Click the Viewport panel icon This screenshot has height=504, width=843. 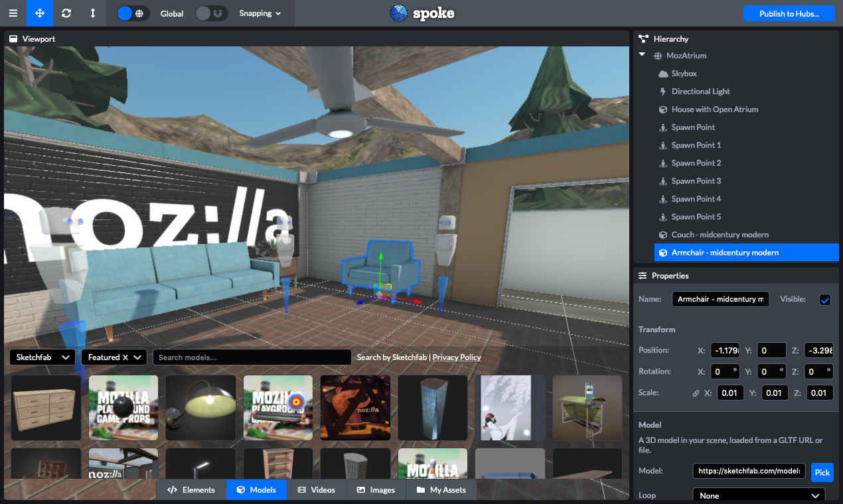[x=13, y=38]
